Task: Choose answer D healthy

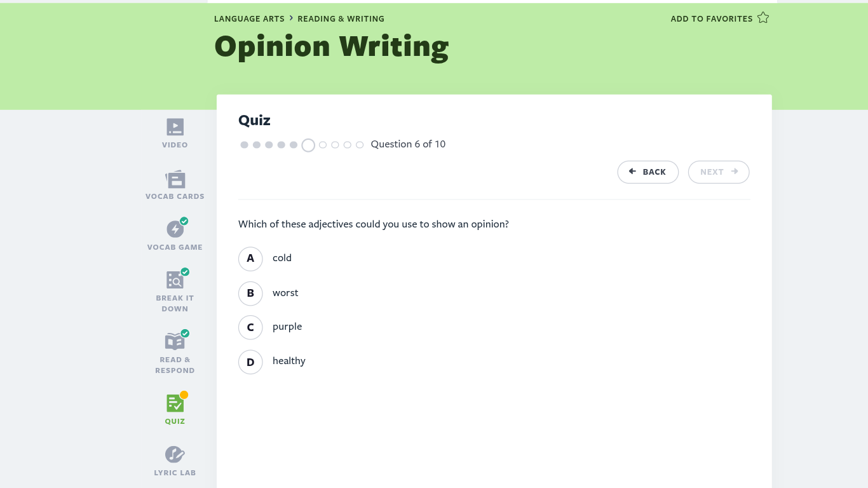Action: [x=250, y=362]
